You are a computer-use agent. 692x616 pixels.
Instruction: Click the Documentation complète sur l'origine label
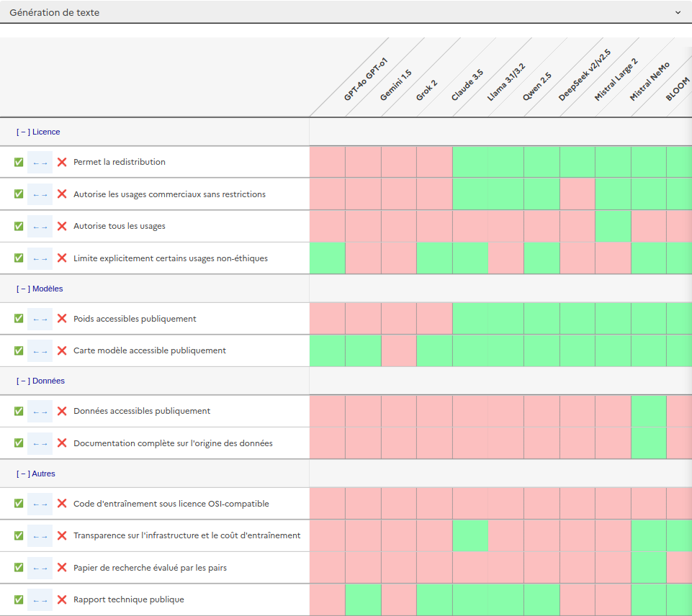click(x=173, y=443)
